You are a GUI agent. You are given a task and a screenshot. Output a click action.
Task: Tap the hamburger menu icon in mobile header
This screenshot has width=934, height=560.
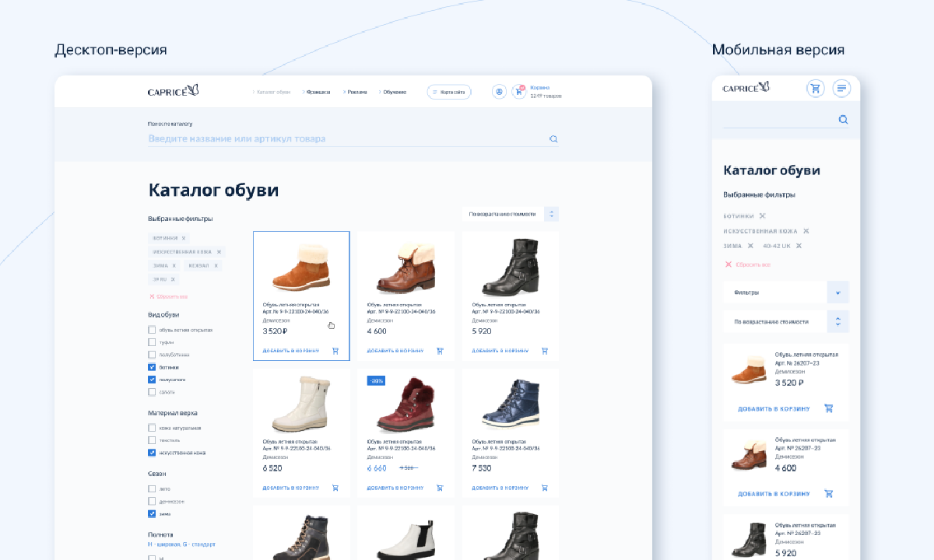841,89
